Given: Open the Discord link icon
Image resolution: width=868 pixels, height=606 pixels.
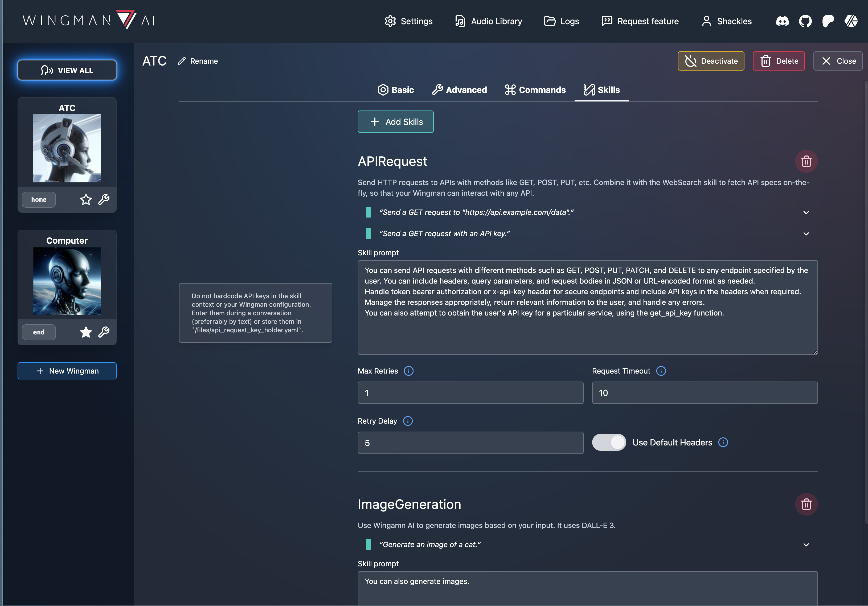Looking at the screenshot, I should pos(782,21).
